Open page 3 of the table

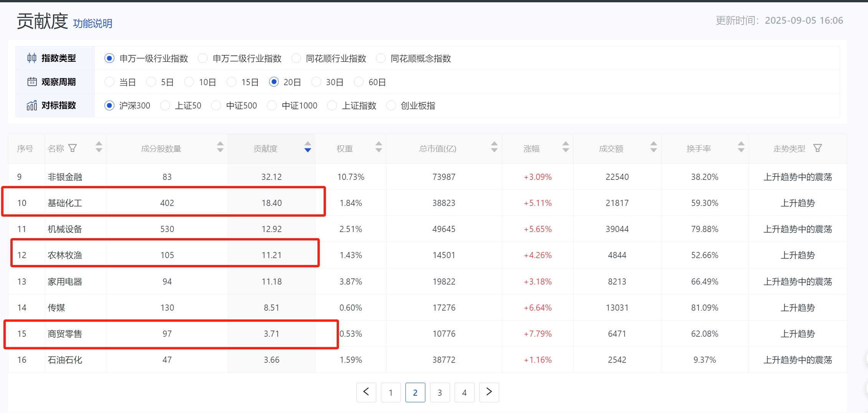440,392
